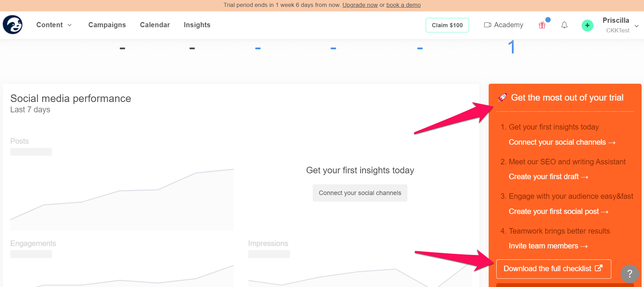Click the Claim $100 button
Image resolution: width=644 pixels, height=287 pixels.
pos(447,25)
